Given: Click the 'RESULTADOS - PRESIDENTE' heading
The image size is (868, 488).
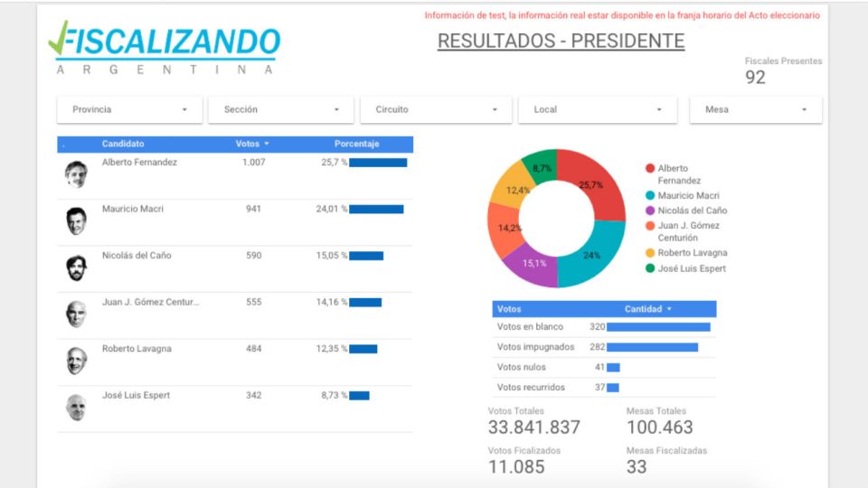Looking at the screenshot, I should pos(561,41).
